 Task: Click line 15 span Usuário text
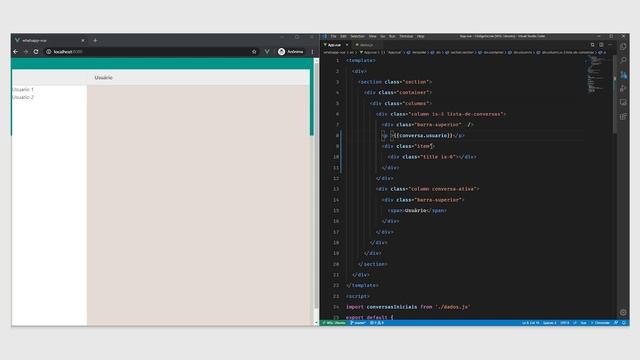click(417, 211)
